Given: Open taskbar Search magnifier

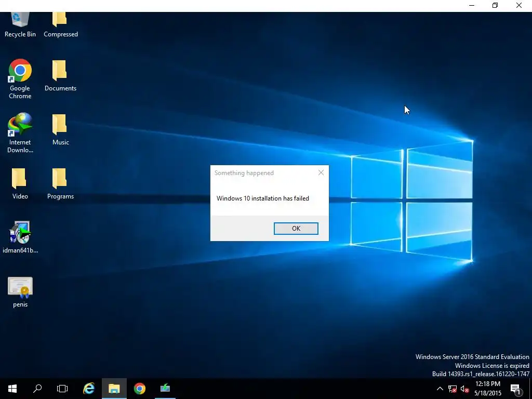Looking at the screenshot, I should [37, 389].
